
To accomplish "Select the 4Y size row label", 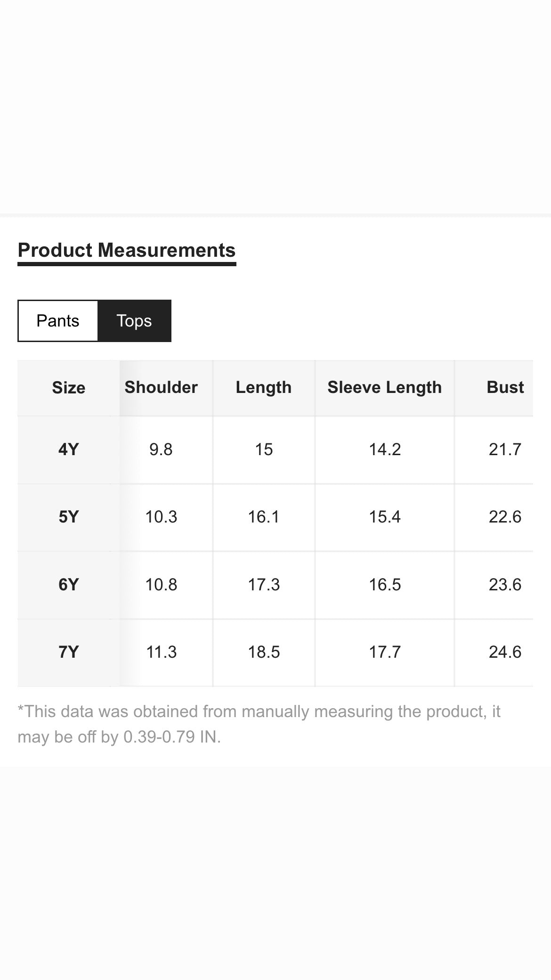I will [x=69, y=449].
